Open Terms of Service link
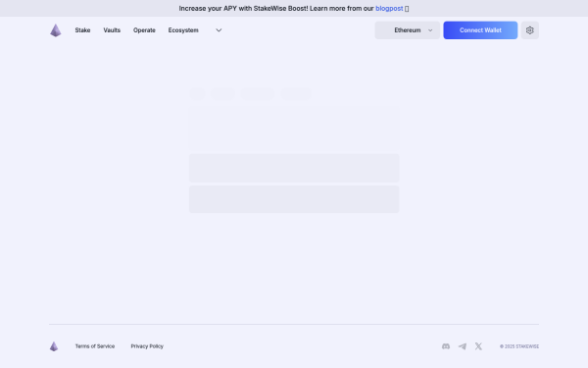 point(95,346)
